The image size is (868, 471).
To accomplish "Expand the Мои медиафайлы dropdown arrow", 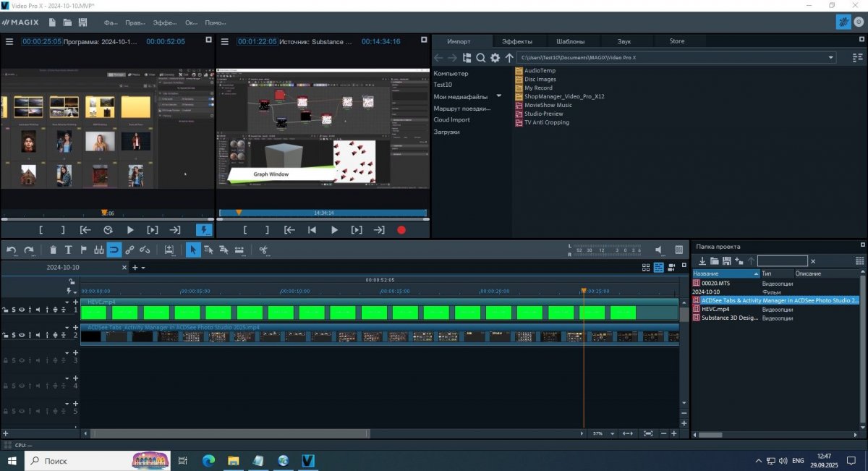I will click(498, 96).
